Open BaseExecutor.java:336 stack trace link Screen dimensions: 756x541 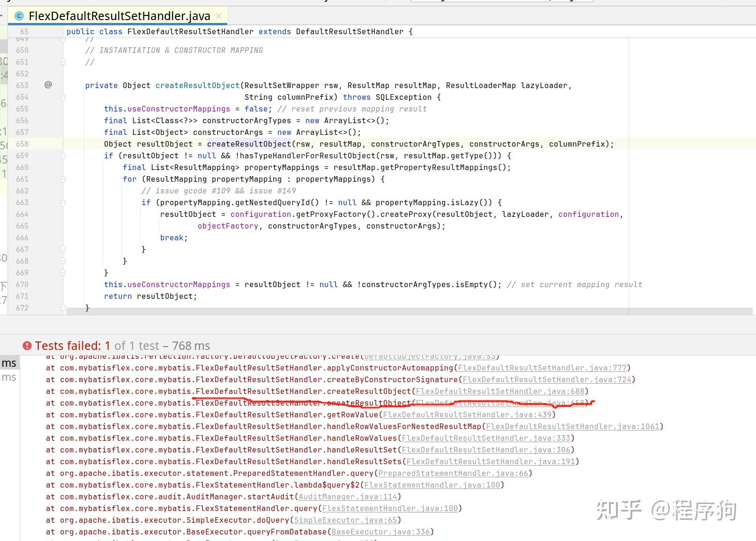pyautogui.click(x=380, y=532)
